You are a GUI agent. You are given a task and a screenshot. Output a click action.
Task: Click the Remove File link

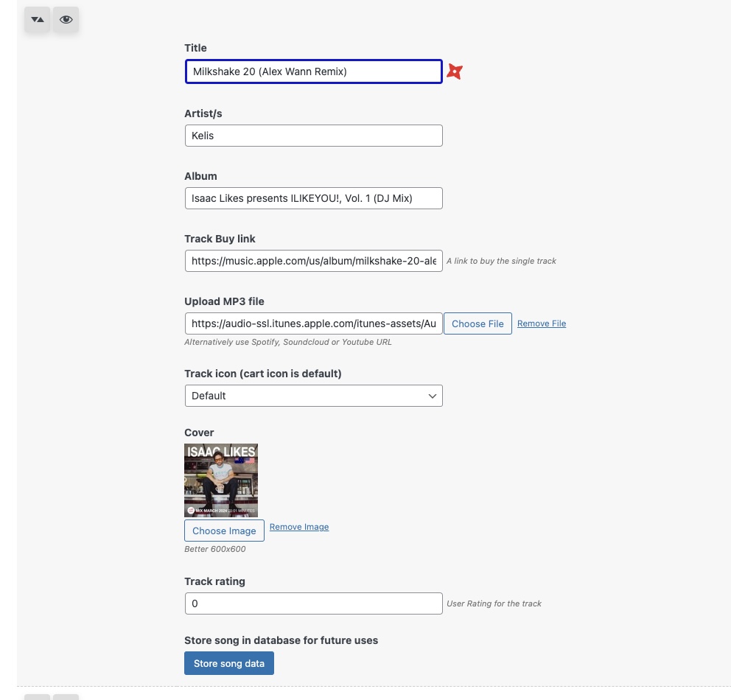[542, 323]
